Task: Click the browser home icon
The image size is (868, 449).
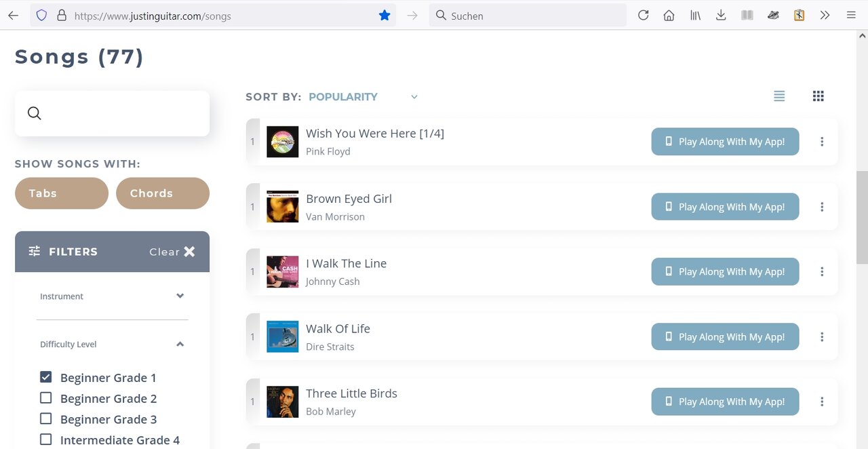Action: click(x=669, y=16)
